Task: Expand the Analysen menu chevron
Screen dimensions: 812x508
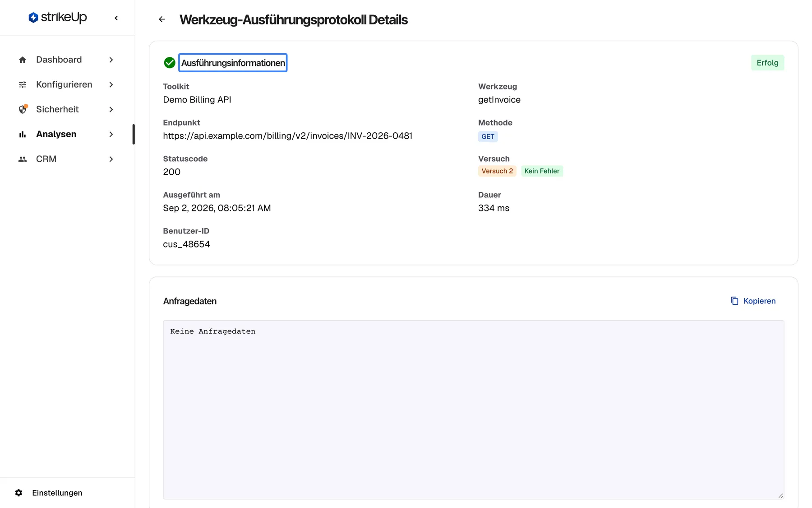Action: click(111, 135)
